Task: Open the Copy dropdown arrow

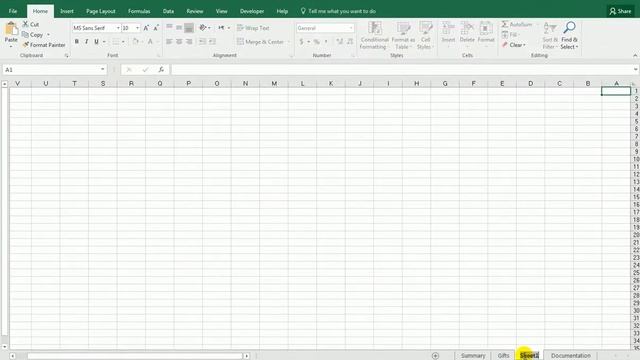Action: [48, 35]
